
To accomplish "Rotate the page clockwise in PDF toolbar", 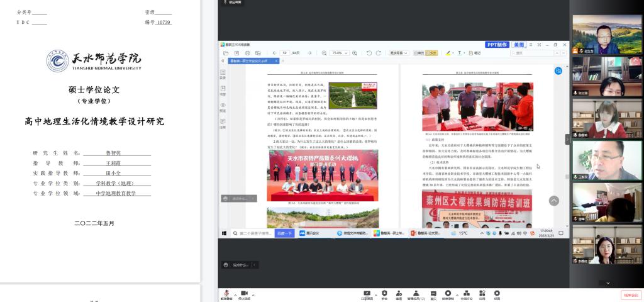I will [x=379, y=53].
